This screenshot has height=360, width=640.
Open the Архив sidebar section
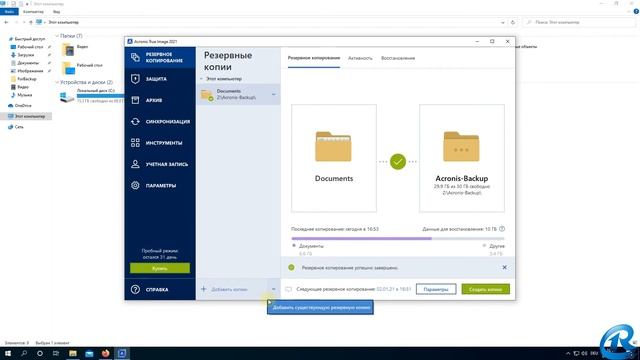[x=160, y=100]
